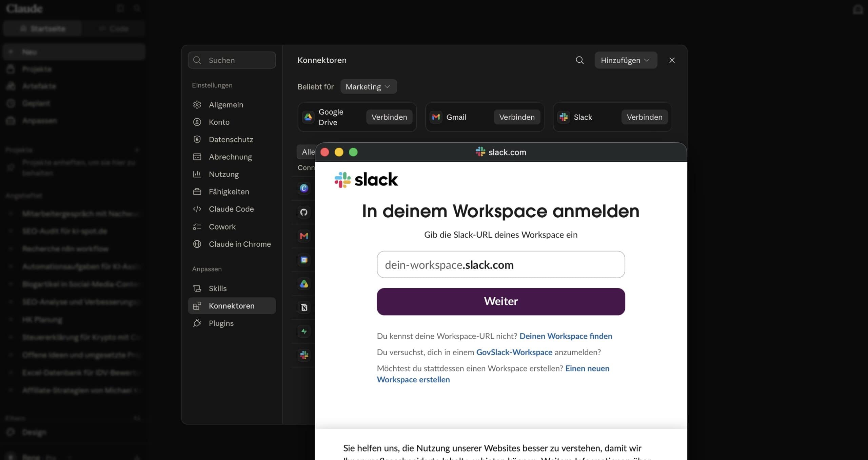Click the Datenschutz shield icon

(197, 139)
